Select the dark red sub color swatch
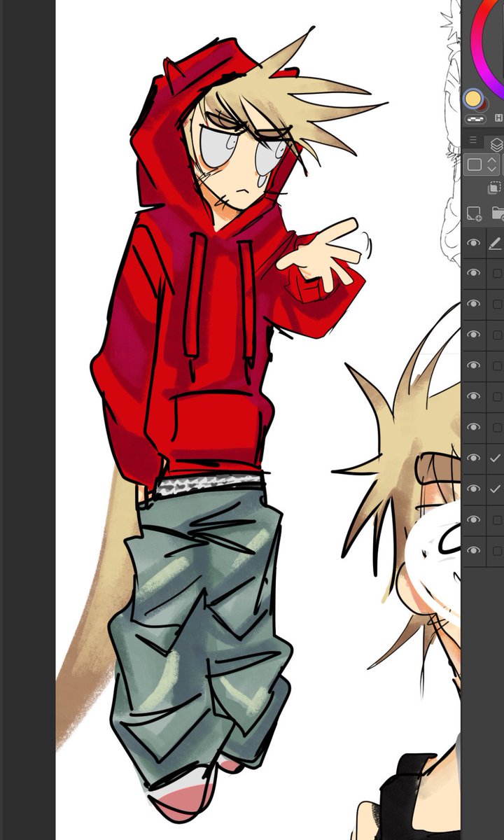The width and height of the screenshot is (504, 840). (x=483, y=104)
